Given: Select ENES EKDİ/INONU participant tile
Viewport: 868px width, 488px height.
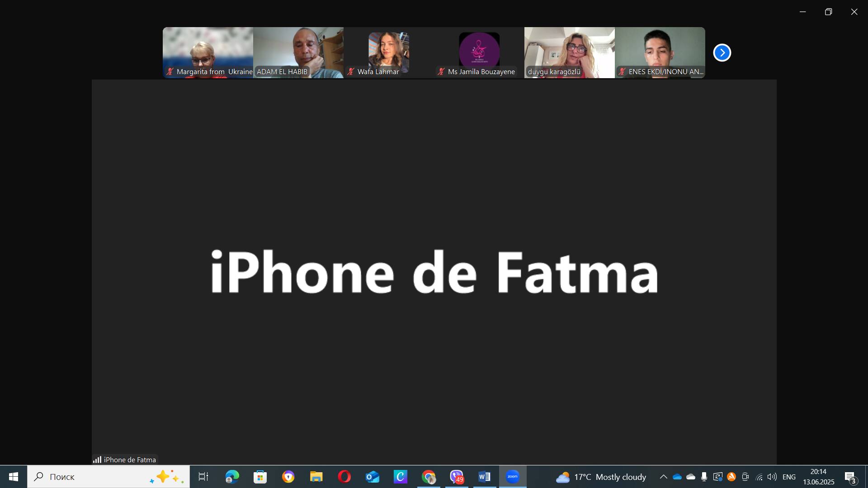Looking at the screenshot, I should tap(660, 52).
